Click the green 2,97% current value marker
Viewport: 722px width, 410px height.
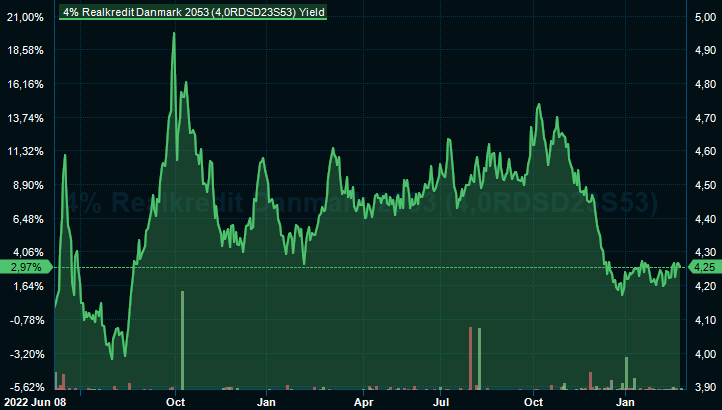tap(23, 267)
